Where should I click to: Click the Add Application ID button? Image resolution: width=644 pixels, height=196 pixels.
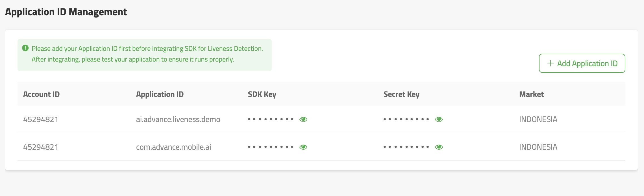[x=582, y=63]
